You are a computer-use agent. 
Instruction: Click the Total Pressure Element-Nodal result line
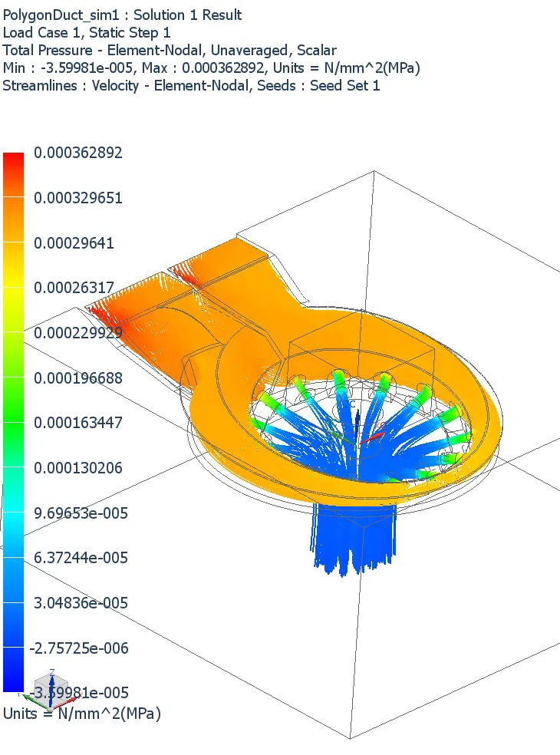[170, 50]
